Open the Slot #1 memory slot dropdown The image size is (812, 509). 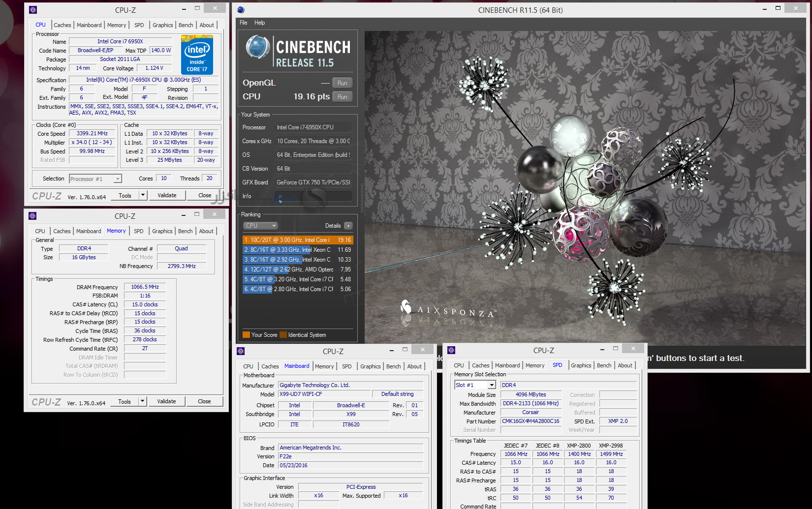coord(491,385)
